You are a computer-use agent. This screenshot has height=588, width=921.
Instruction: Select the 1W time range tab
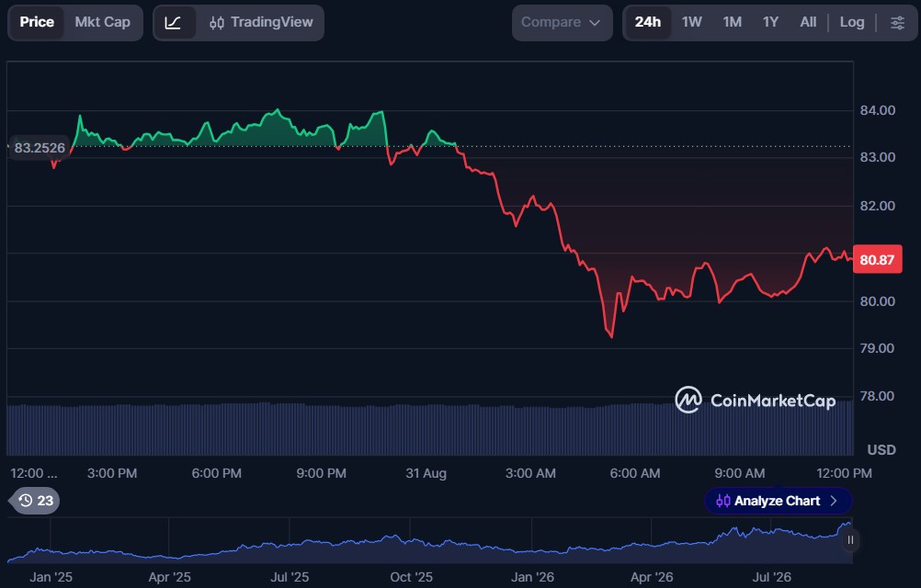click(x=692, y=22)
